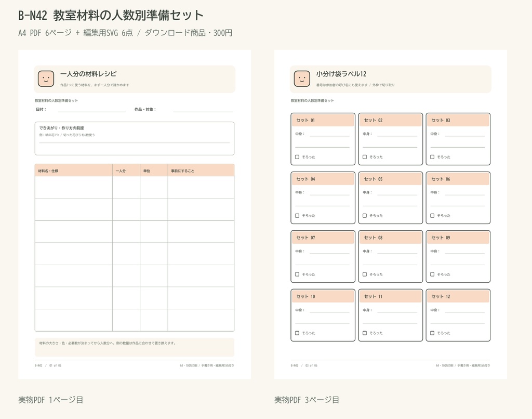Screen dimensions: 532x419
Task: Click the caption 実物PDF 3ページ目
Action: (307, 400)
